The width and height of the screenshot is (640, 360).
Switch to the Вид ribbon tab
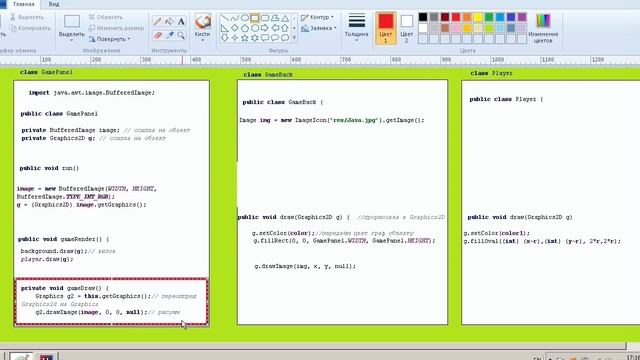click(54, 4)
